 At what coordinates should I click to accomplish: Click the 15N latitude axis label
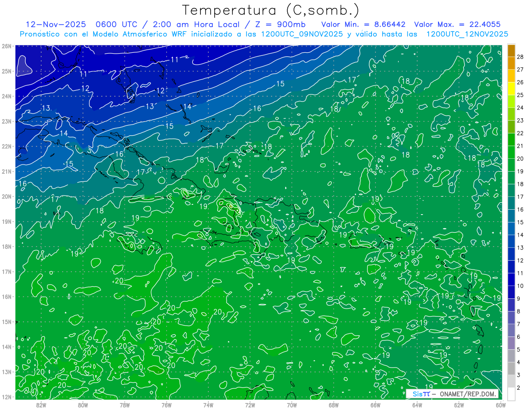coord(6,321)
